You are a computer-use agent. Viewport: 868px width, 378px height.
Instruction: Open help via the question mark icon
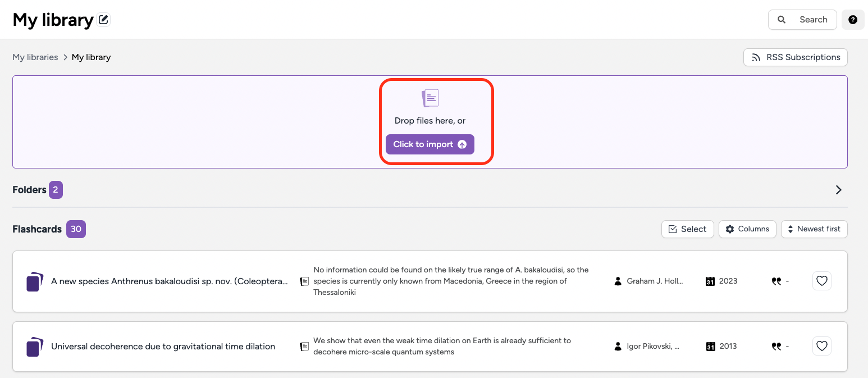click(x=853, y=20)
